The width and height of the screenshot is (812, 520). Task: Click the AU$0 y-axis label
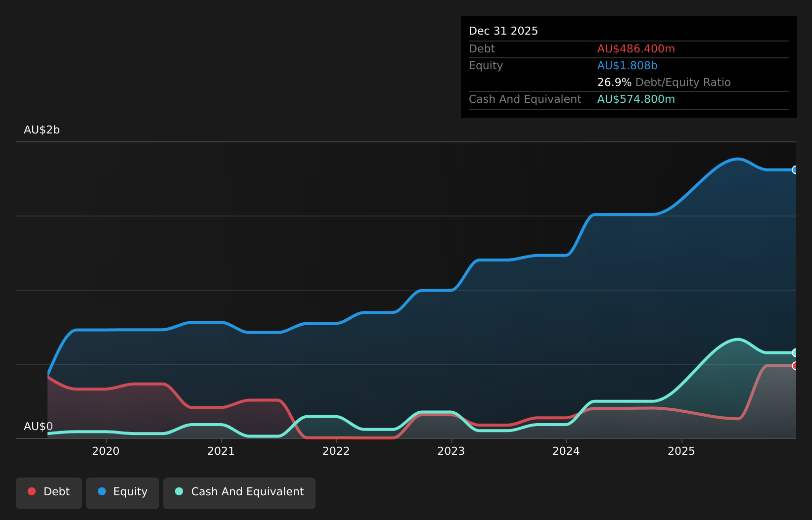(38, 427)
